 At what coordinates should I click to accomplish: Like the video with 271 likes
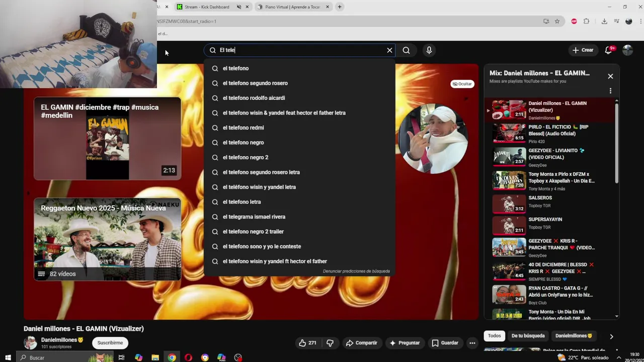coord(307,343)
